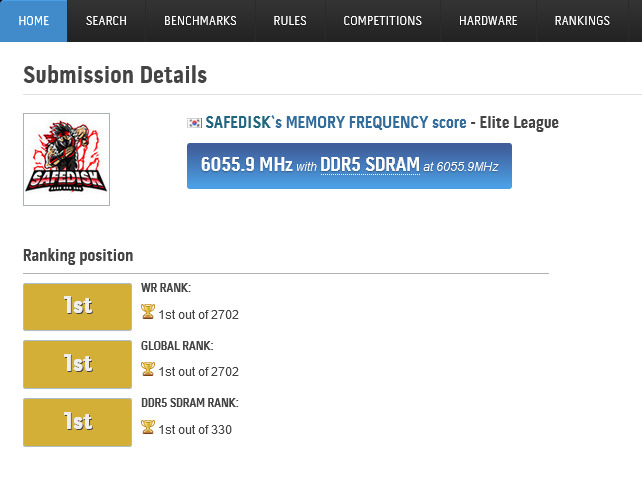Viewport: 642px width, 483px height.
Task: Click the 6055.9 MHz score value
Action: pyautogui.click(x=246, y=165)
